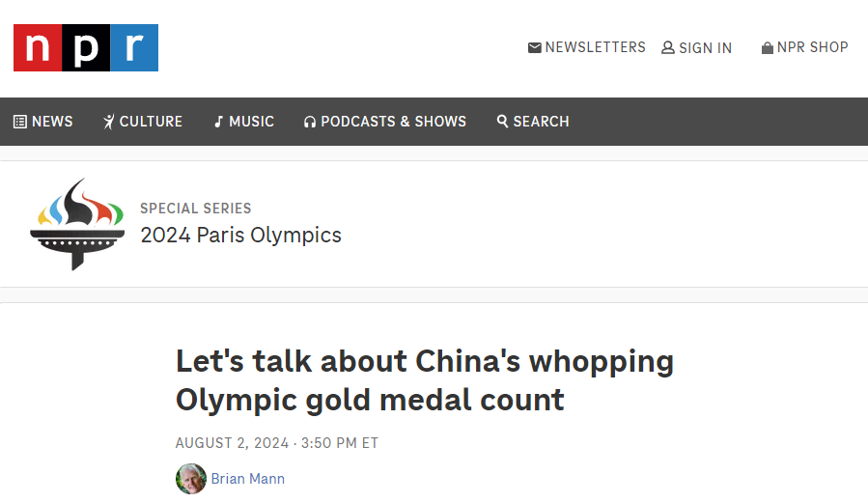Click the Music note icon
The width and height of the screenshot is (868, 503).
219,122
